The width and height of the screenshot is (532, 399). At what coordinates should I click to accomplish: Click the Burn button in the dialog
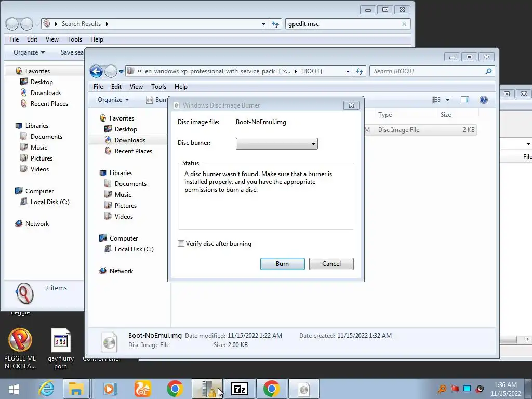(282, 264)
